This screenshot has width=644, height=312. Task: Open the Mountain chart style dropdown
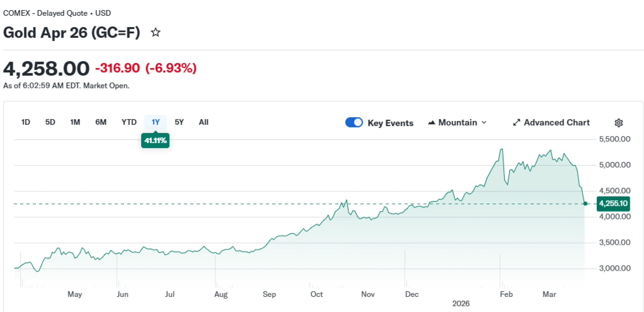(x=458, y=122)
